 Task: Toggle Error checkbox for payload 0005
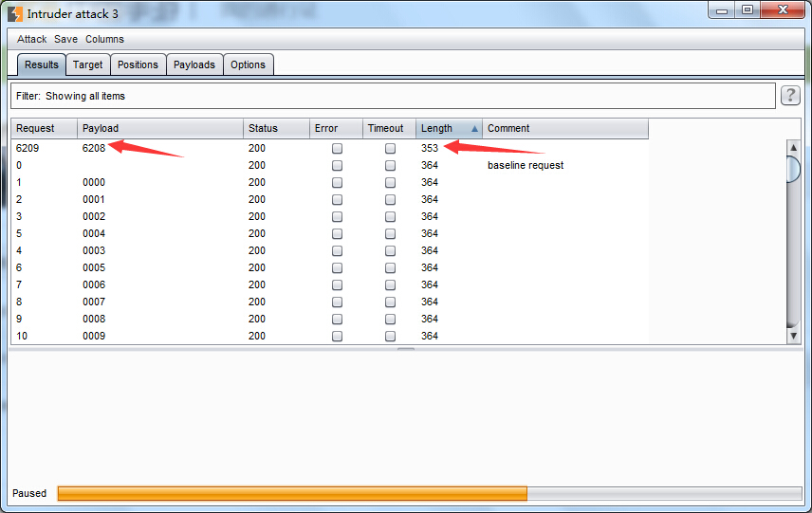coord(337,268)
